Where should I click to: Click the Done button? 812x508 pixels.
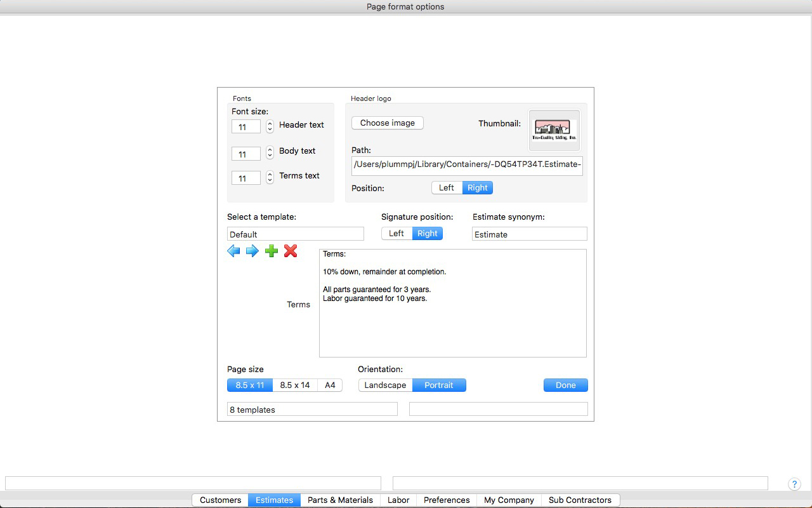pyautogui.click(x=565, y=385)
